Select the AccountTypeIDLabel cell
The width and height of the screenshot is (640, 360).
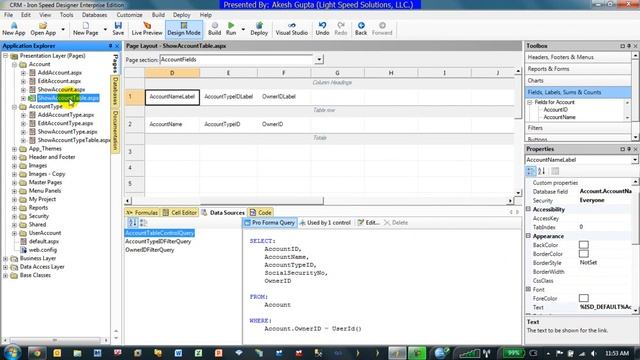pyautogui.click(x=229, y=97)
